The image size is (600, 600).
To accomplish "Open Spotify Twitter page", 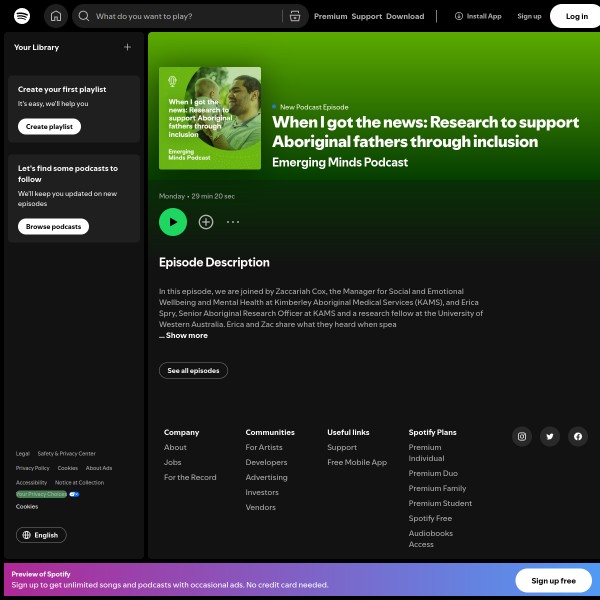I will click(549, 436).
